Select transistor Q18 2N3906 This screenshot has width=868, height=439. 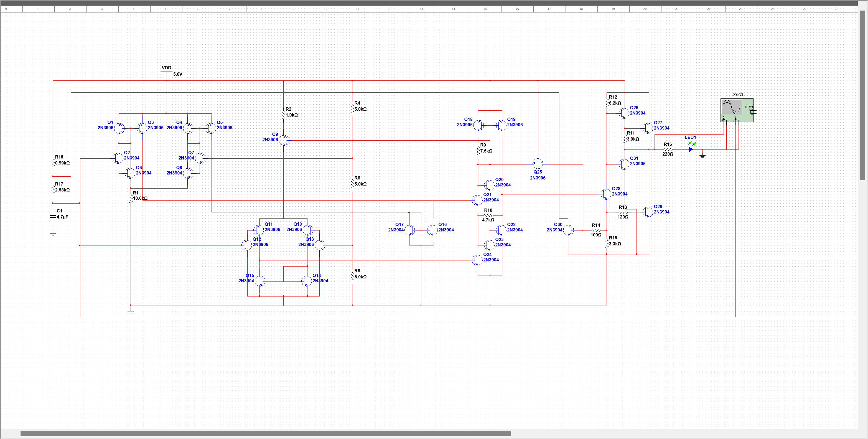point(479,125)
